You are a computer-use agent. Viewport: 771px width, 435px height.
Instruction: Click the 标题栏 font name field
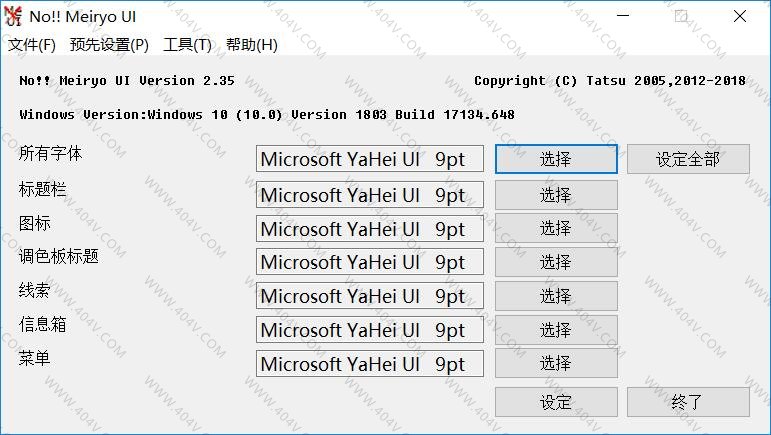click(x=369, y=195)
